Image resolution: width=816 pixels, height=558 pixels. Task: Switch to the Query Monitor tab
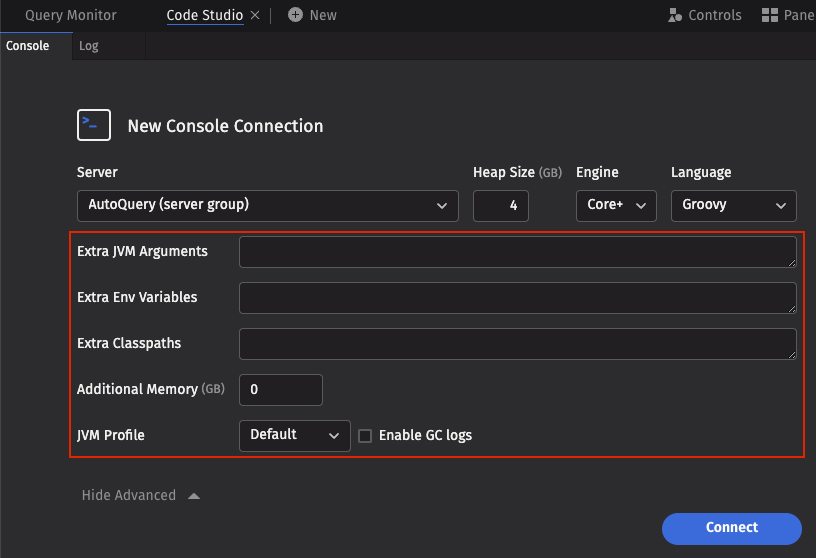tap(71, 15)
